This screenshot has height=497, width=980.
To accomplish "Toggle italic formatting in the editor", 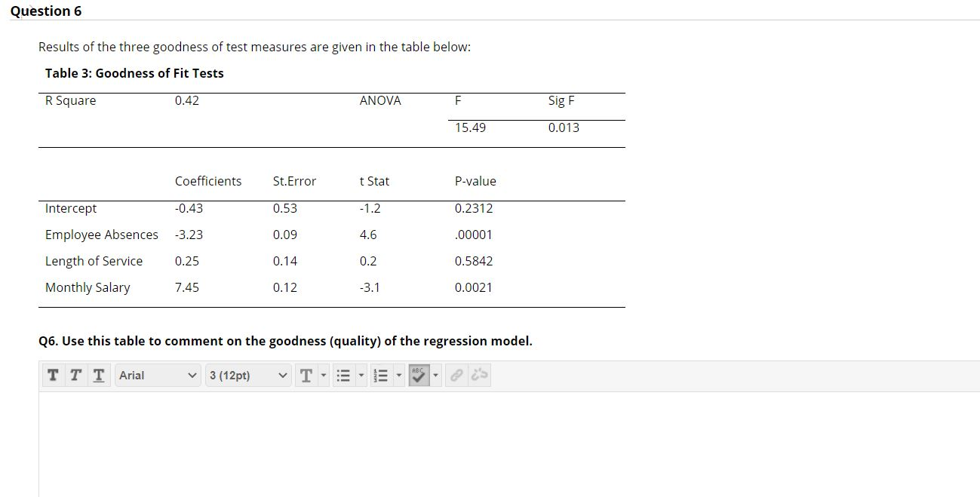I will point(75,375).
